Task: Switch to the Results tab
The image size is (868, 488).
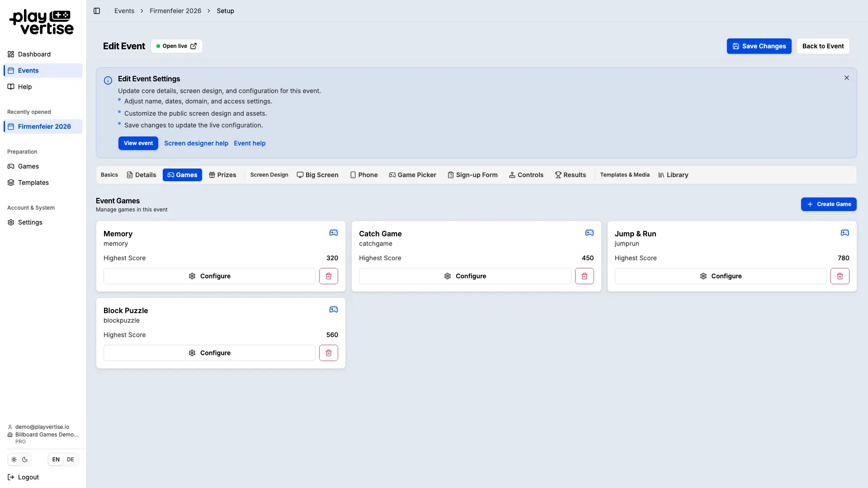Action: [571, 175]
